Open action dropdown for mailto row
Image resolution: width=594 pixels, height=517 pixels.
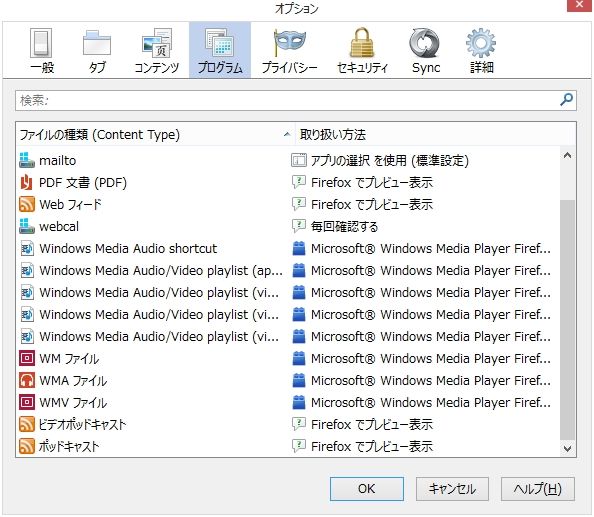coord(424,161)
